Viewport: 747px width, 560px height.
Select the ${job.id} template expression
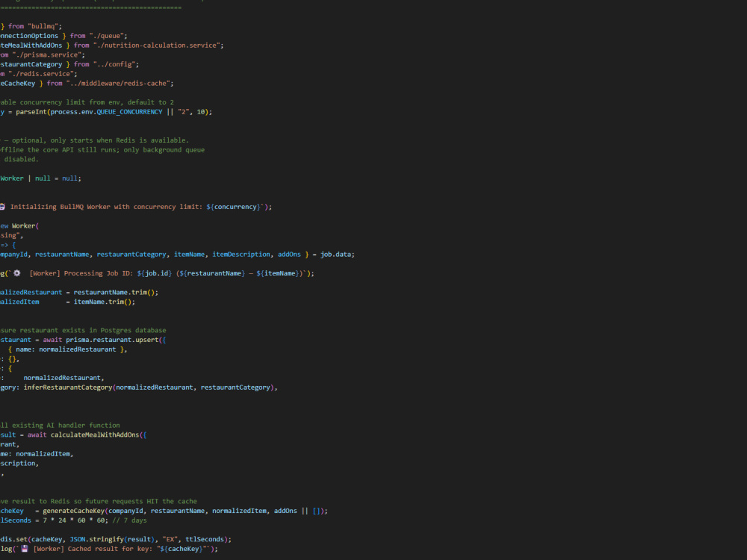(x=155, y=273)
